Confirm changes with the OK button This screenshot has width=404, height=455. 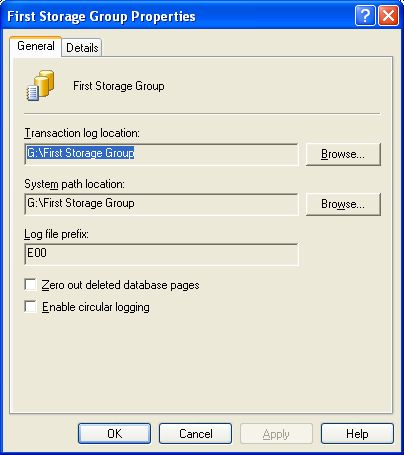click(114, 433)
